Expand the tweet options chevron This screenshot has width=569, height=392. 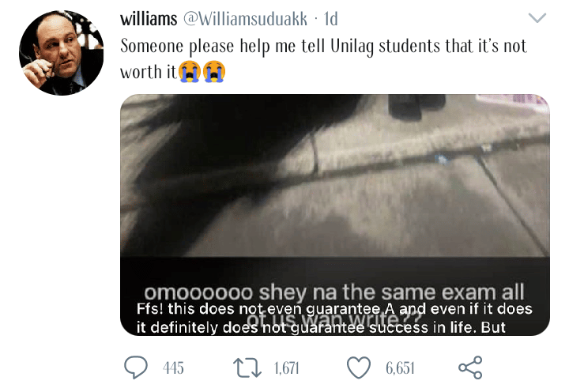537,17
